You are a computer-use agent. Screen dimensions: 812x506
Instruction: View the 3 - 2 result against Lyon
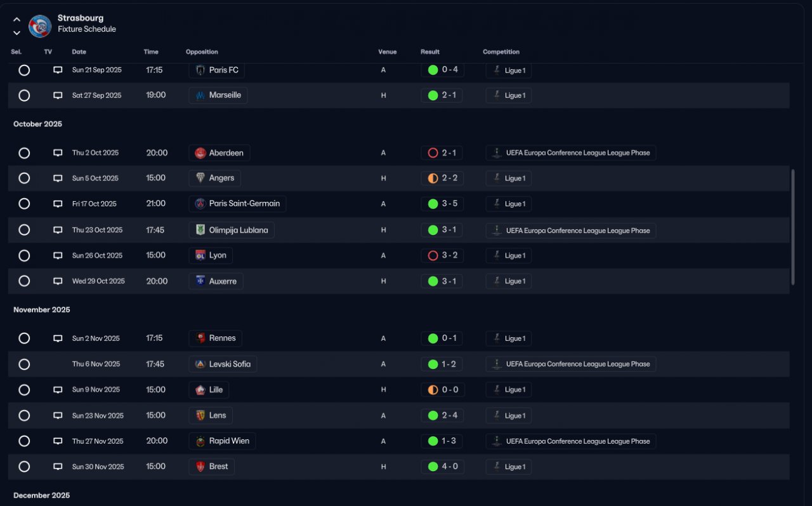(442, 255)
